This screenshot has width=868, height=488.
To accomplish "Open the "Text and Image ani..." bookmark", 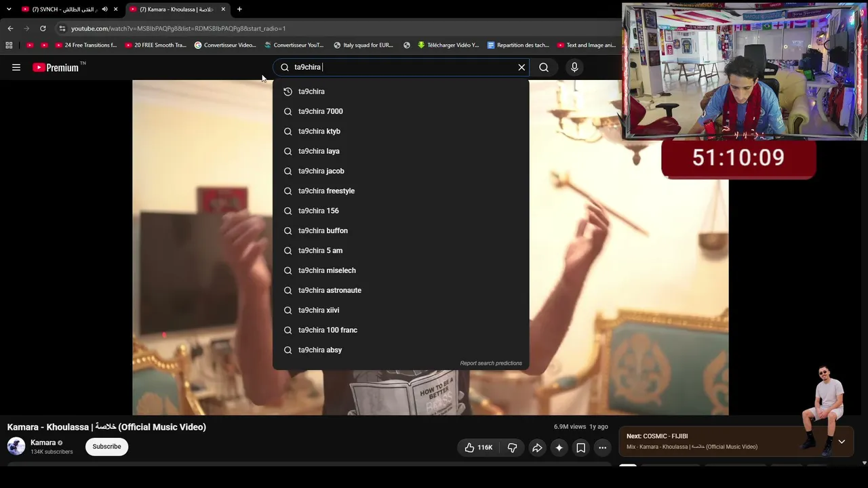I will (587, 45).
